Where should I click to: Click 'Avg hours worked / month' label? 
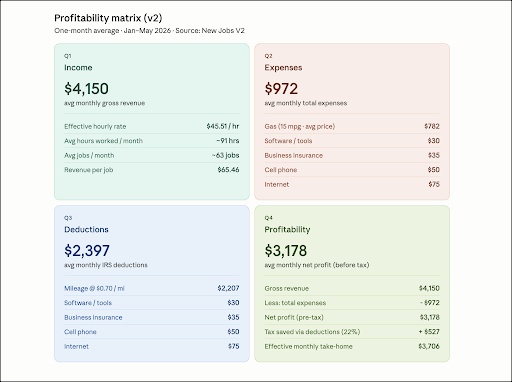[x=103, y=141]
